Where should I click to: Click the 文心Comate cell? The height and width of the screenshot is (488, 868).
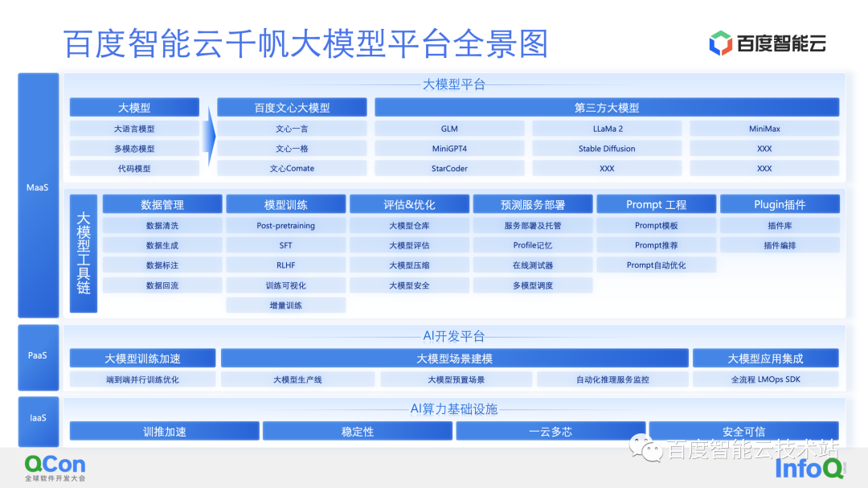click(x=292, y=168)
